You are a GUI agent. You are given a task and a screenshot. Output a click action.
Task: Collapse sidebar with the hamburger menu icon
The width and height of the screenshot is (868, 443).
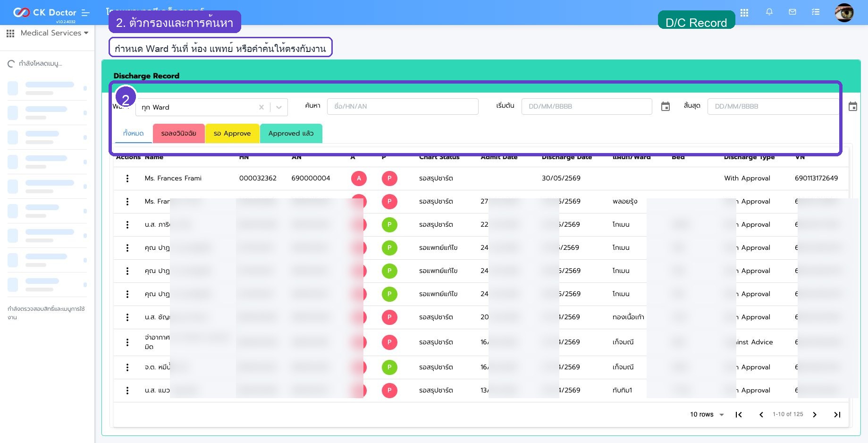tap(85, 13)
